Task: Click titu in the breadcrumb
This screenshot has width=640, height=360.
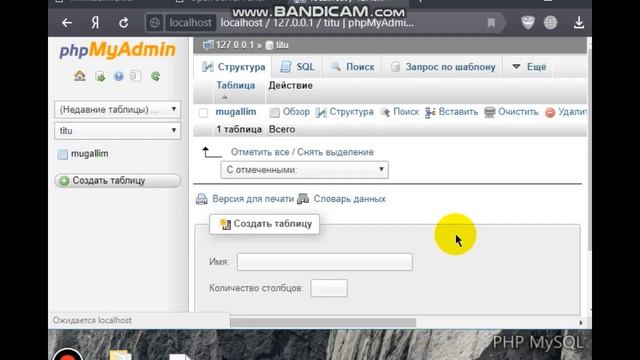Action: pos(282,45)
